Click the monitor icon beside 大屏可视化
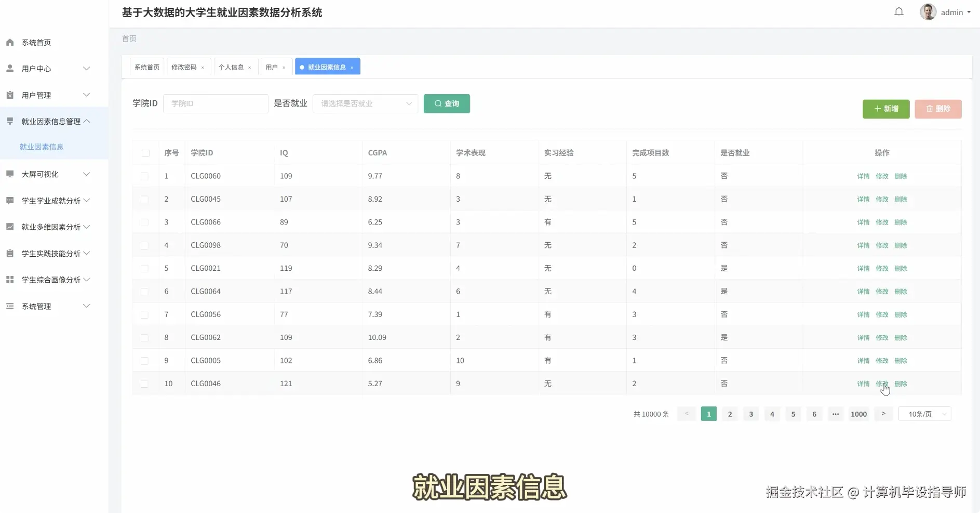This screenshot has width=980, height=513. [x=10, y=174]
